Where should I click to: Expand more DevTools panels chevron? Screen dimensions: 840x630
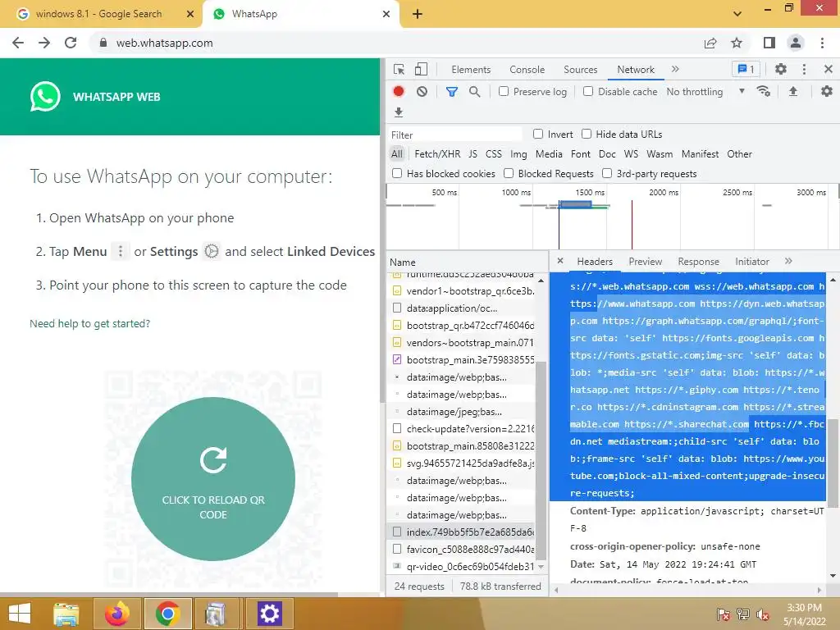(x=675, y=69)
